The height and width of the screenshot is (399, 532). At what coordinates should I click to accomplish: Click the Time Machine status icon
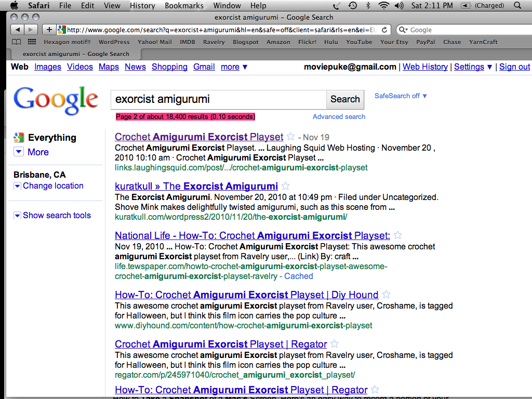[x=353, y=6]
